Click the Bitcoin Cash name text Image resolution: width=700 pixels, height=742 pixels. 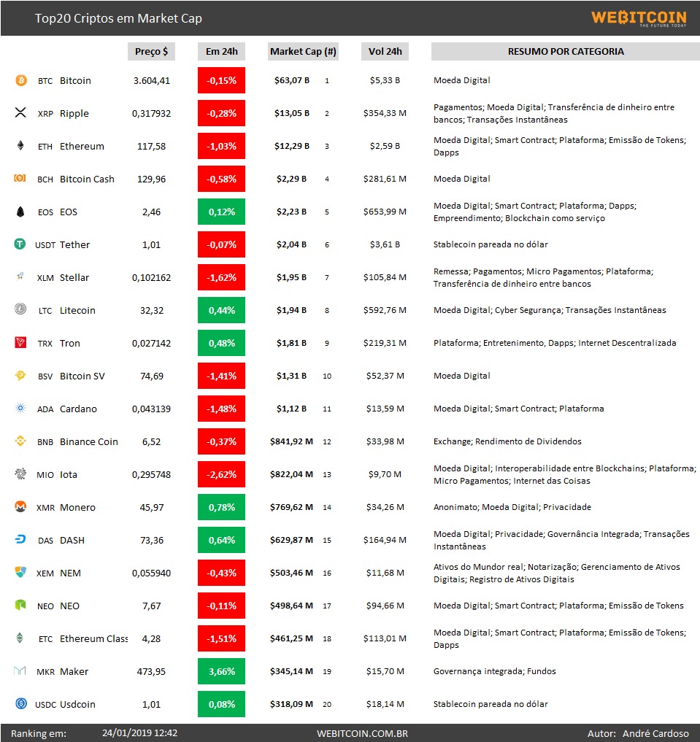(87, 179)
